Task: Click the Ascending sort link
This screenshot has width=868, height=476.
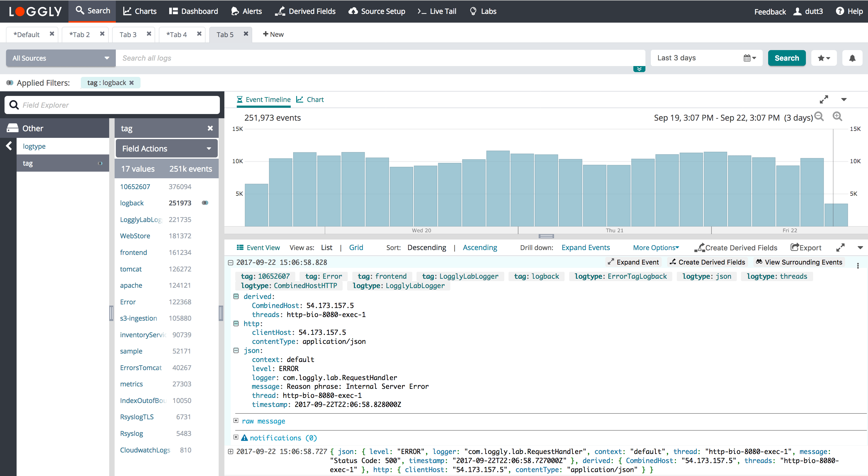Action: pos(480,247)
